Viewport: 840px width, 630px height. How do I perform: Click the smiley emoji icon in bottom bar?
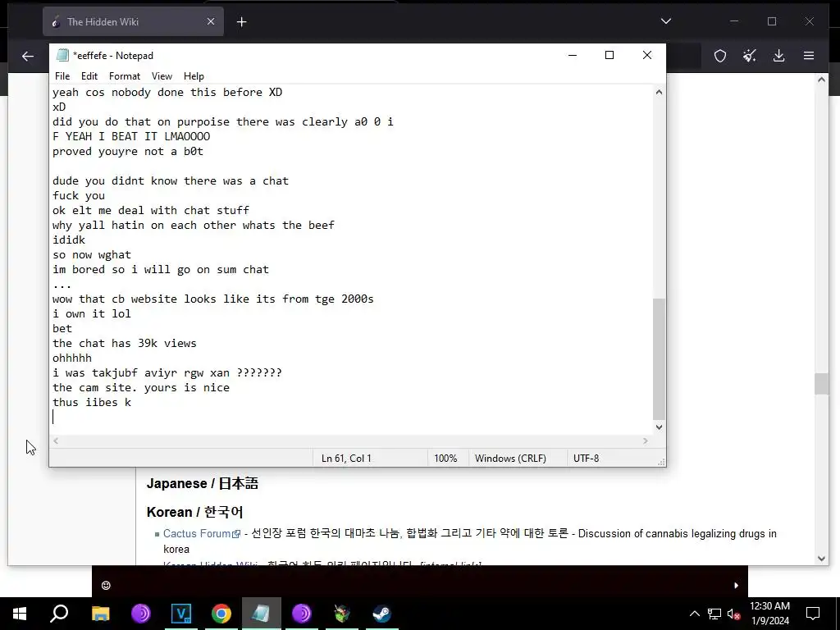pos(106,585)
